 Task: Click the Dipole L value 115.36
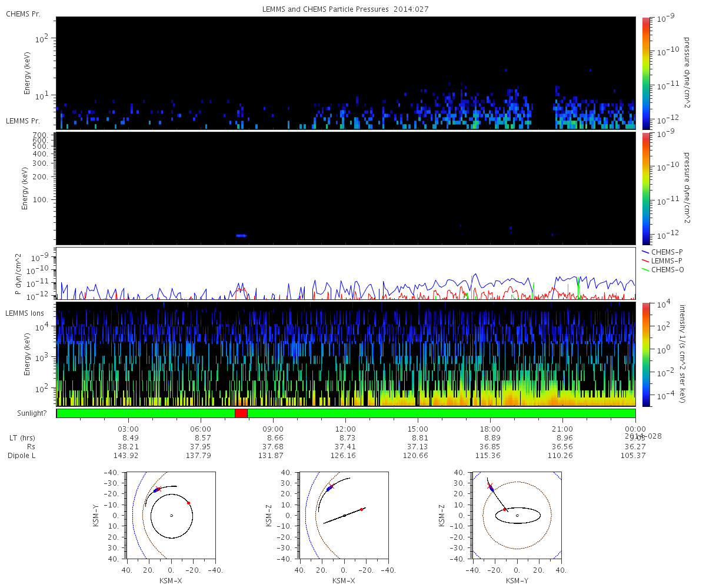[x=488, y=456]
